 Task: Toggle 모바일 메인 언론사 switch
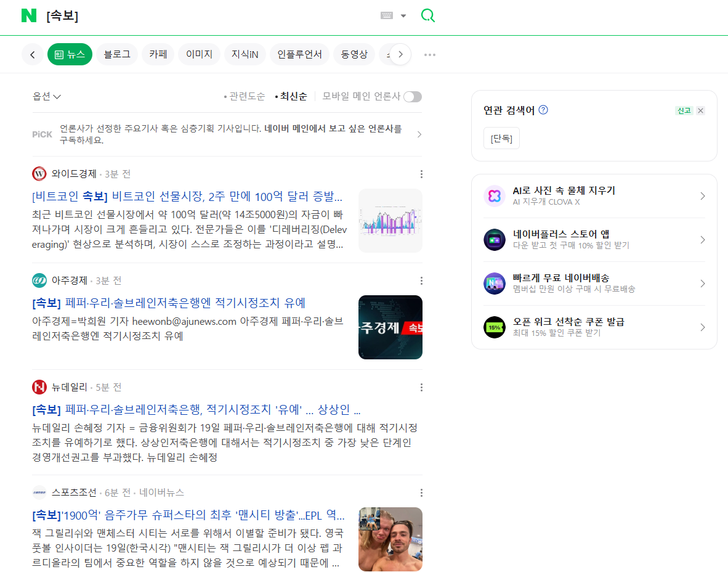click(413, 97)
